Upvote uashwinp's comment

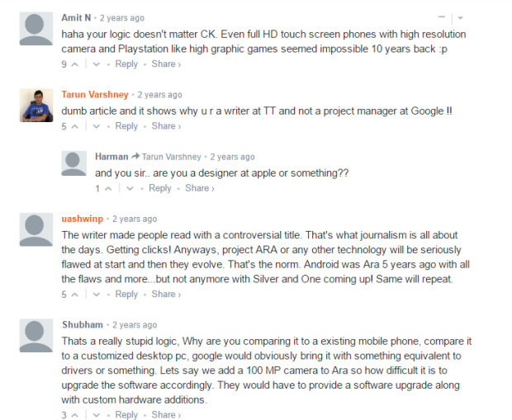point(75,295)
